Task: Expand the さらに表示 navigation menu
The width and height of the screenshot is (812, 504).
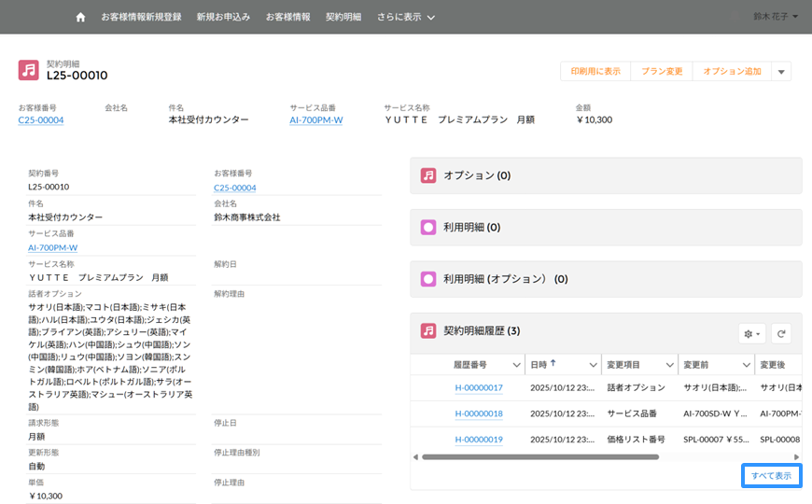Action: click(x=406, y=17)
